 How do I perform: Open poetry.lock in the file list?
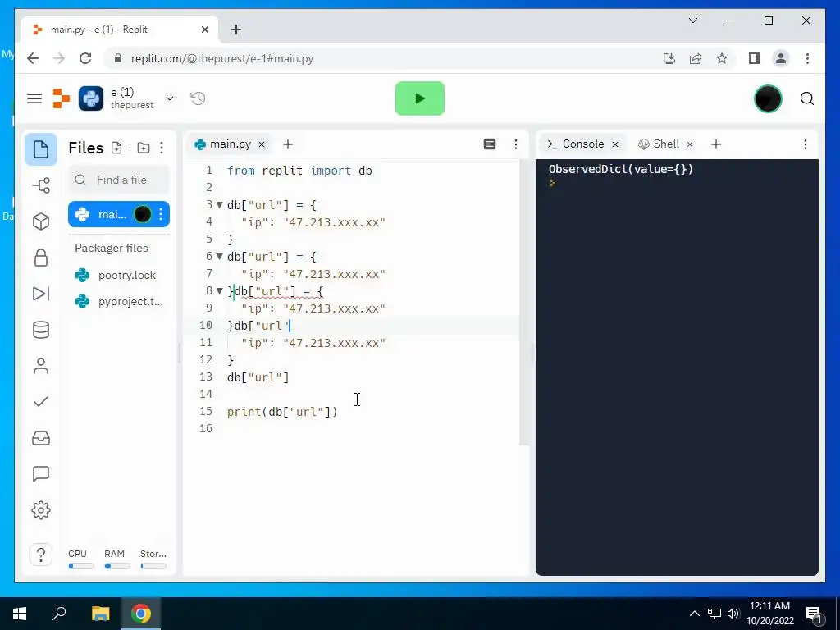tap(119, 275)
